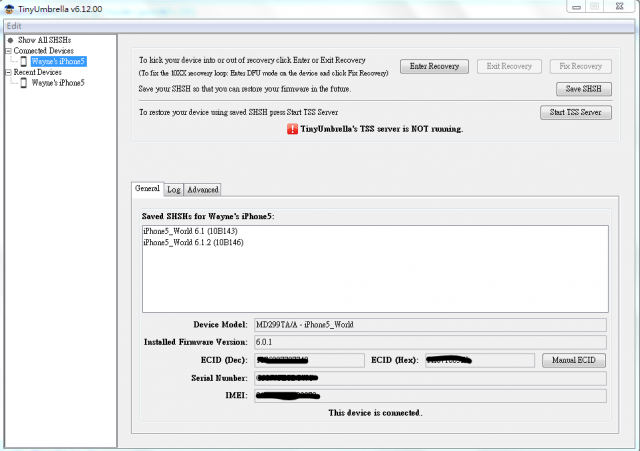Select the Recent Devices tree label
Image resolution: width=640 pixels, height=451 pixels.
point(38,72)
